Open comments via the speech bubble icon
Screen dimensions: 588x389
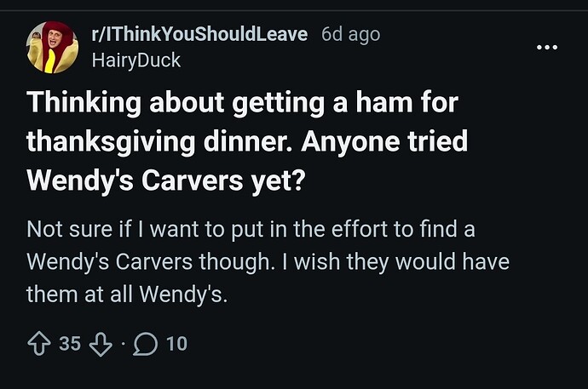[x=147, y=344]
